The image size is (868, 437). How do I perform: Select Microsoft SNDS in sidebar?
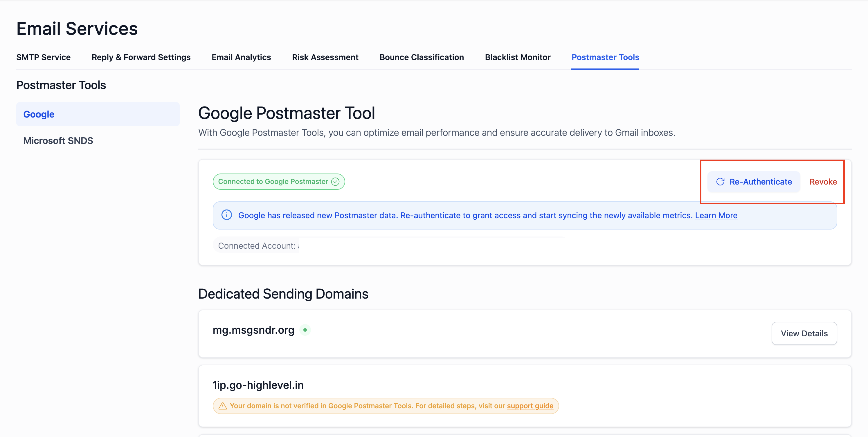pos(58,140)
